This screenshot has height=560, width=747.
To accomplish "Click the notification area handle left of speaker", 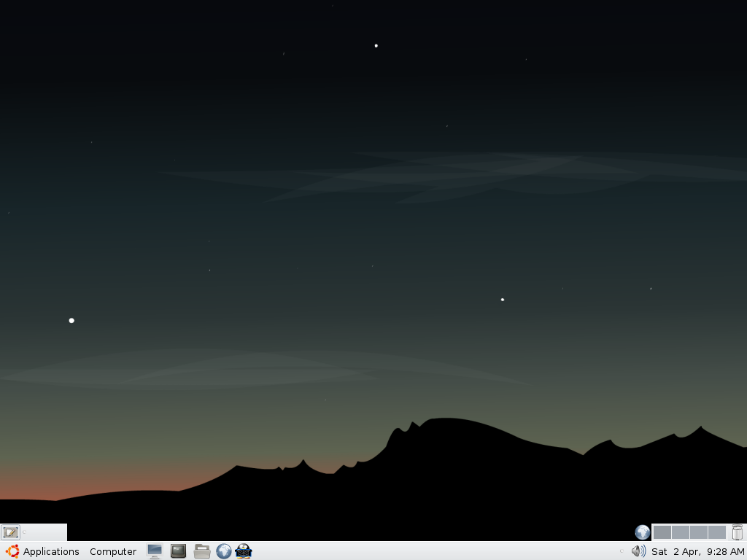I will 622,551.
